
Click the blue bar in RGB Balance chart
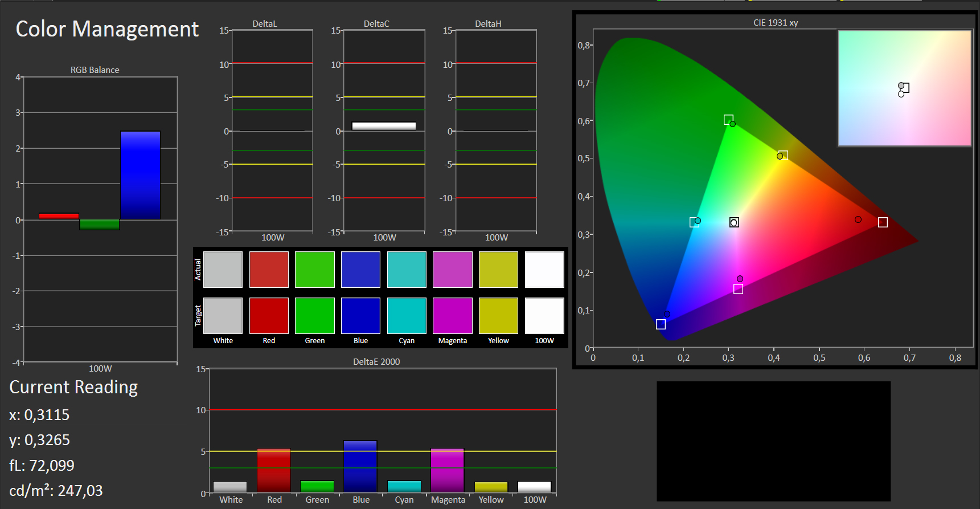tap(140, 176)
